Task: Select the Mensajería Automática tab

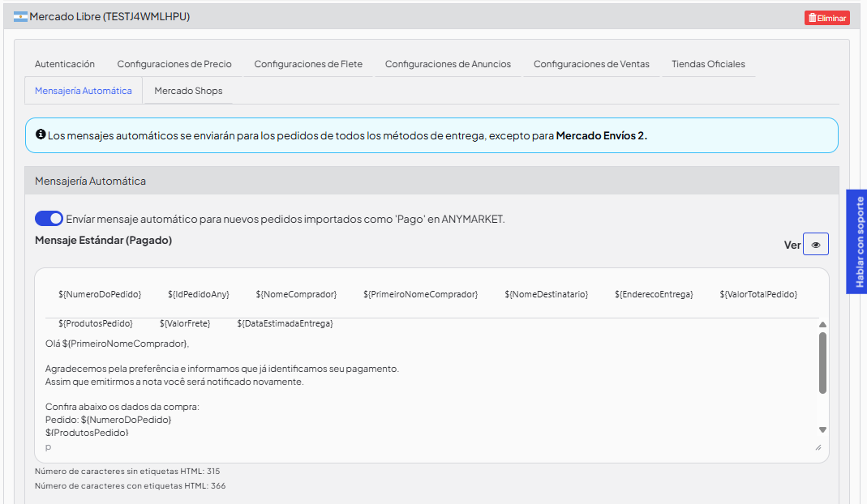Action: click(x=84, y=91)
